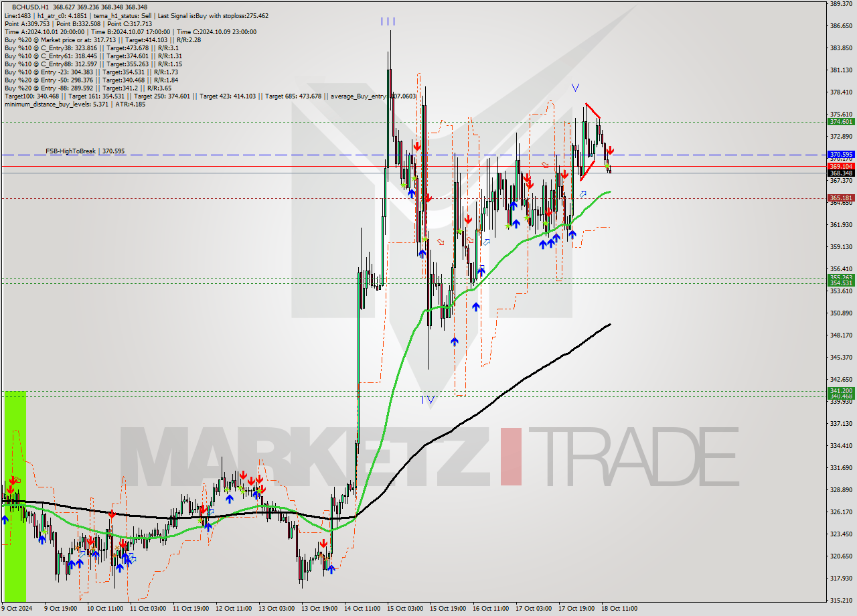Click the BCHUSD,H1 symbol title text
857x616 pixels.
point(30,7)
